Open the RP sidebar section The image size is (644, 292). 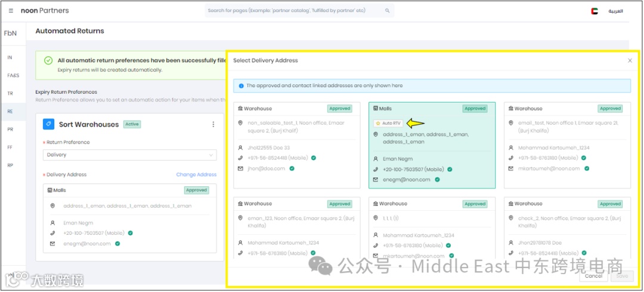(10, 165)
